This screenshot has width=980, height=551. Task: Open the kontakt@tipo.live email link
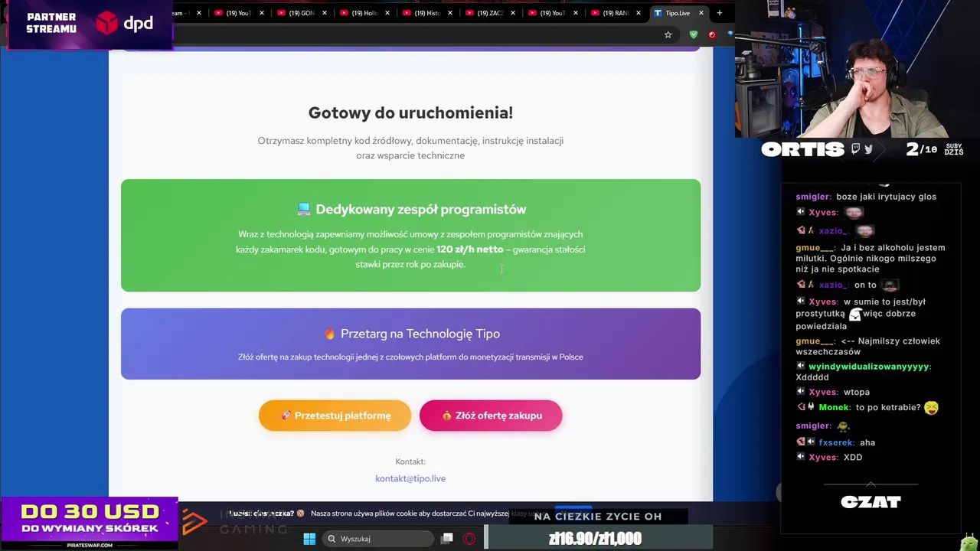[x=410, y=478]
